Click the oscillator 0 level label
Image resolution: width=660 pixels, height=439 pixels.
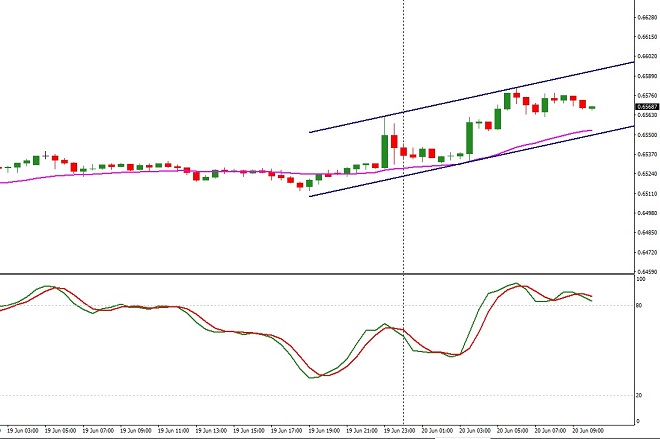(638, 421)
